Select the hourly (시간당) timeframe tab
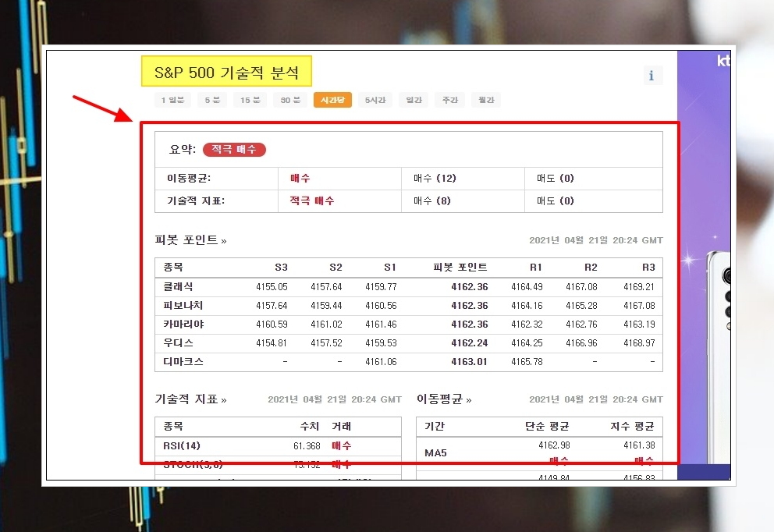774x532 pixels. tap(332, 100)
